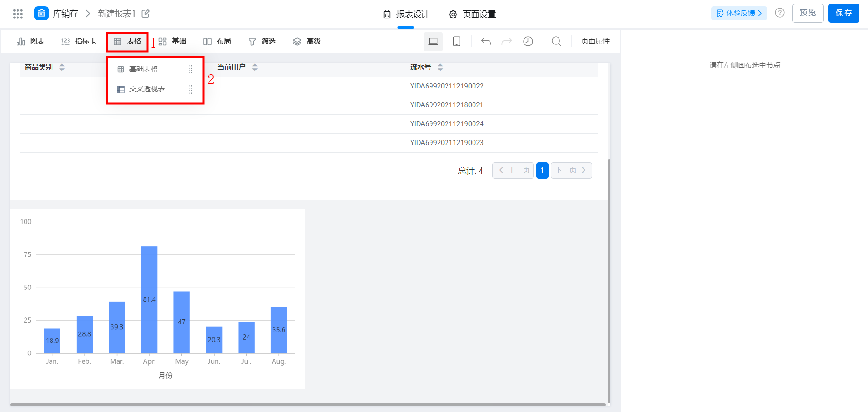This screenshot has width=868, height=412.
Task: Click the undo arrow icon
Action: 486,42
